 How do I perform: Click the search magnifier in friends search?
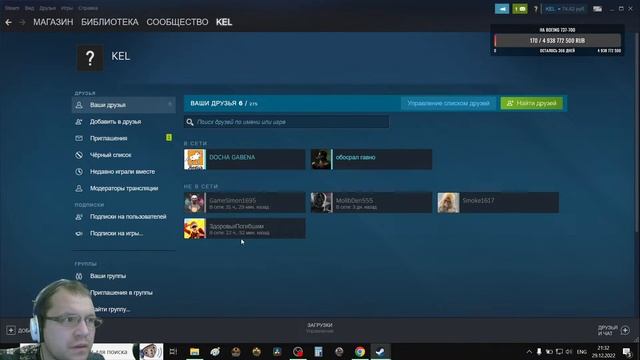coord(190,122)
